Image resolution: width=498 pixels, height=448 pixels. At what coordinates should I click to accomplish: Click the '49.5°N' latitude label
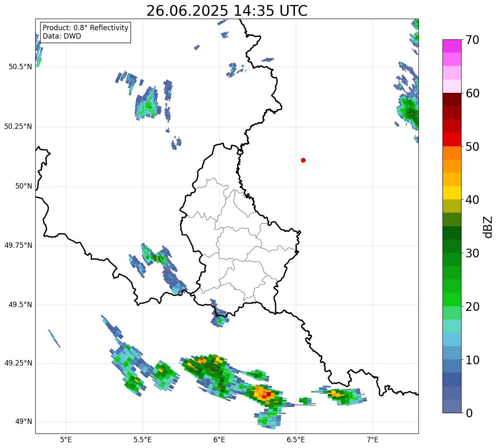(x=20, y=305)
